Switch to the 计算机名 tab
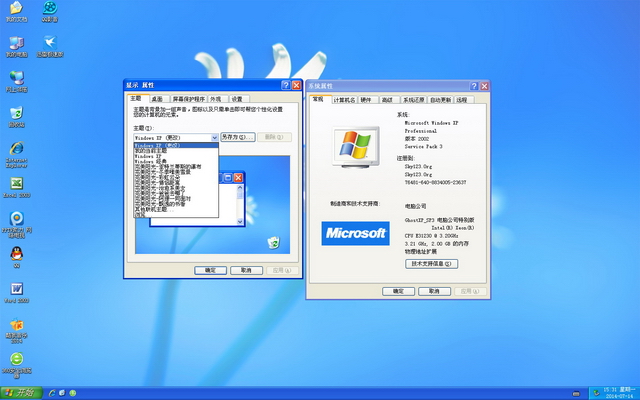The height and width of the screenshot is (400, 640). pyautogui.click(x=344, y=100)
